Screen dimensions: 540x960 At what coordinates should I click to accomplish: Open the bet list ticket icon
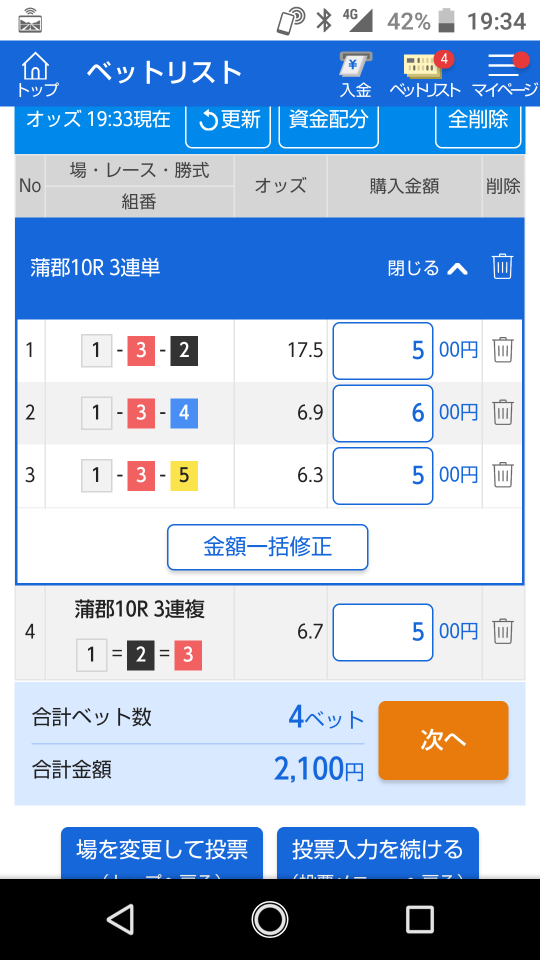coord(425,75)
